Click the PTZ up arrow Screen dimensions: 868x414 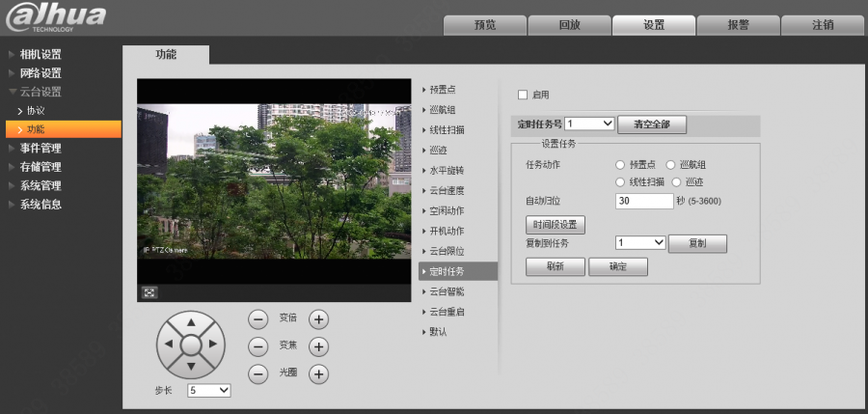pos(191,322)
